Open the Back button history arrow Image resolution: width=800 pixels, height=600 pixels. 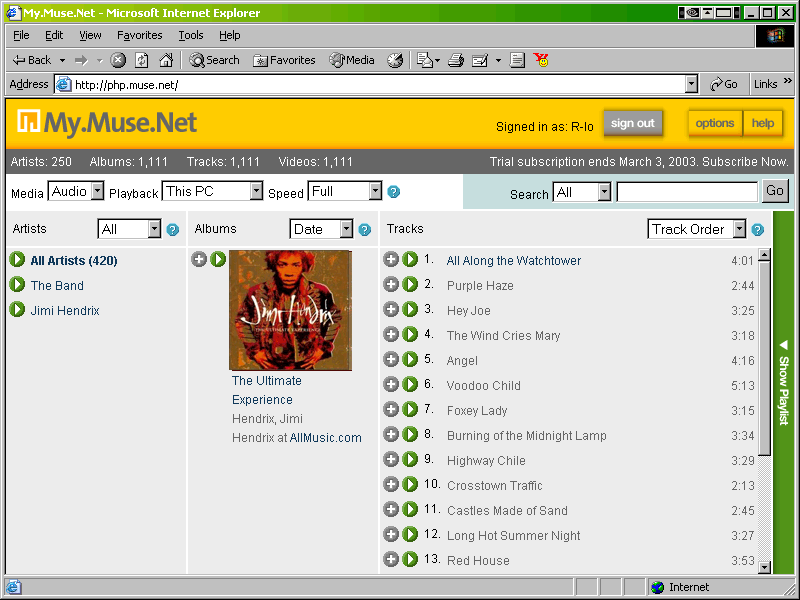coord(62,60)
